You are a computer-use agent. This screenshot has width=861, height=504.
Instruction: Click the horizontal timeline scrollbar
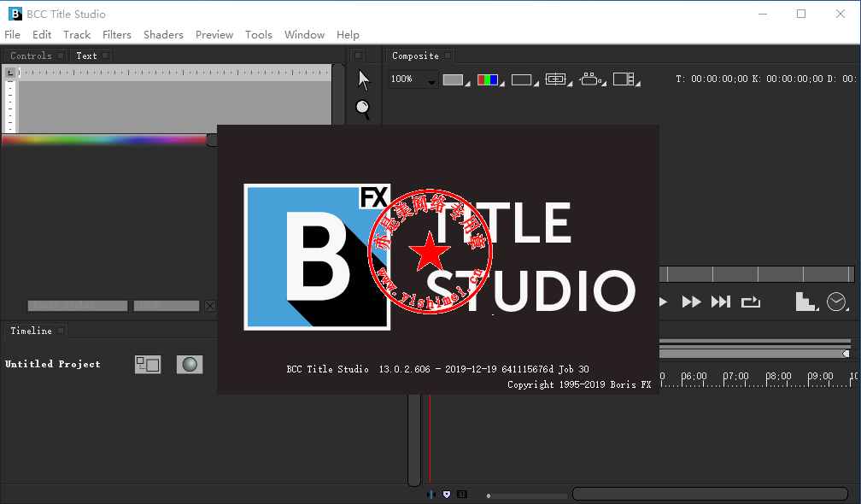coord(711,494)
